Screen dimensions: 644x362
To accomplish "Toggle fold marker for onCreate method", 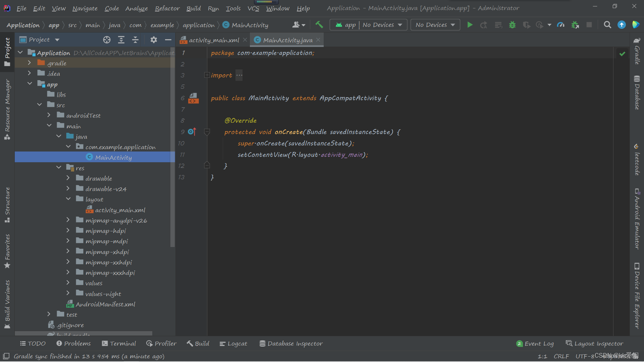I will pos(207,132).
